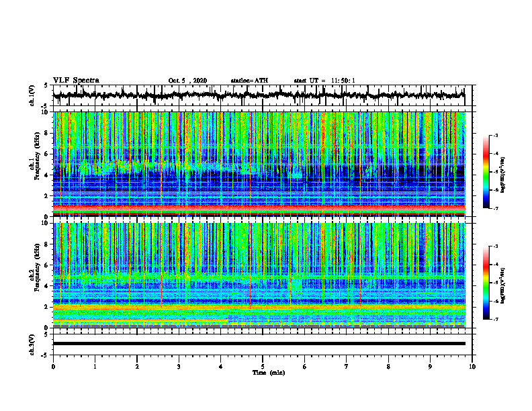The image size is (532, 411).
Task: Click the ch.1 spectrogram color scale bar
Action: coord(486,172)
